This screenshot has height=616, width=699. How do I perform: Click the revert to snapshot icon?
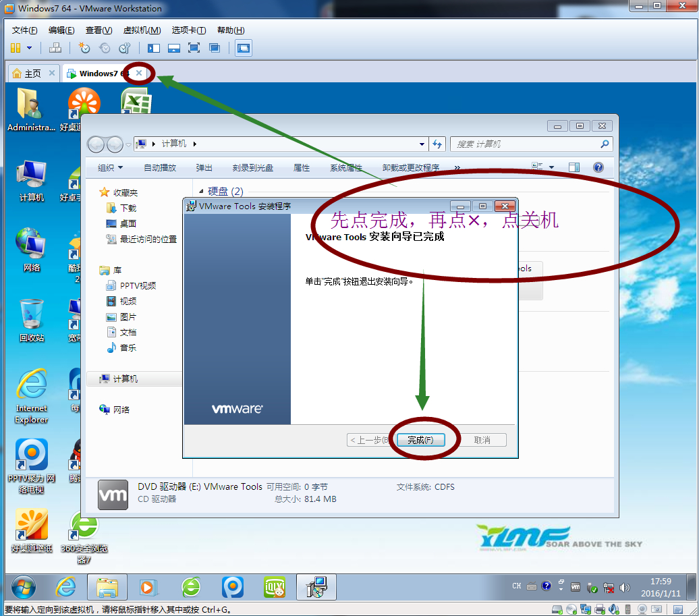tap(105, 48)
